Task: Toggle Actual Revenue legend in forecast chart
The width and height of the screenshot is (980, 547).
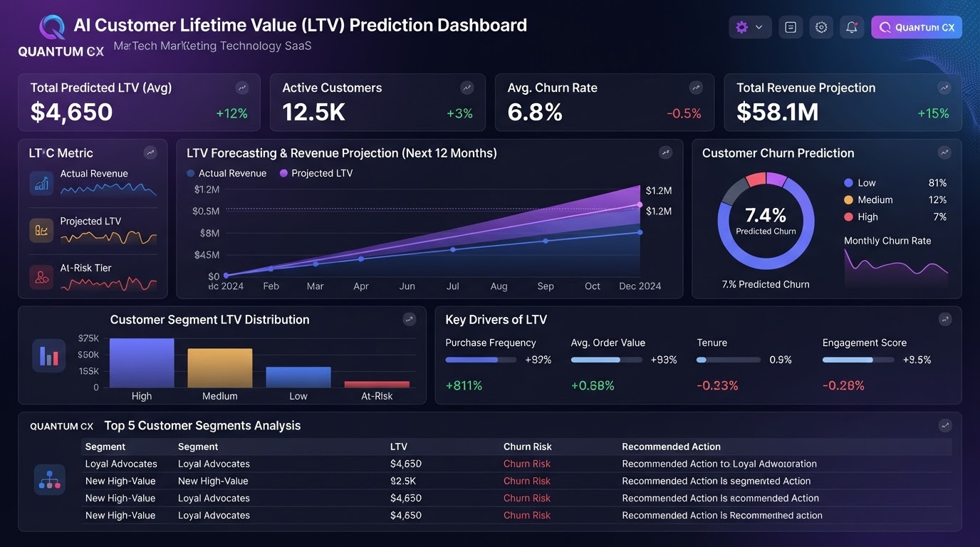Action: tap(226, 173)
